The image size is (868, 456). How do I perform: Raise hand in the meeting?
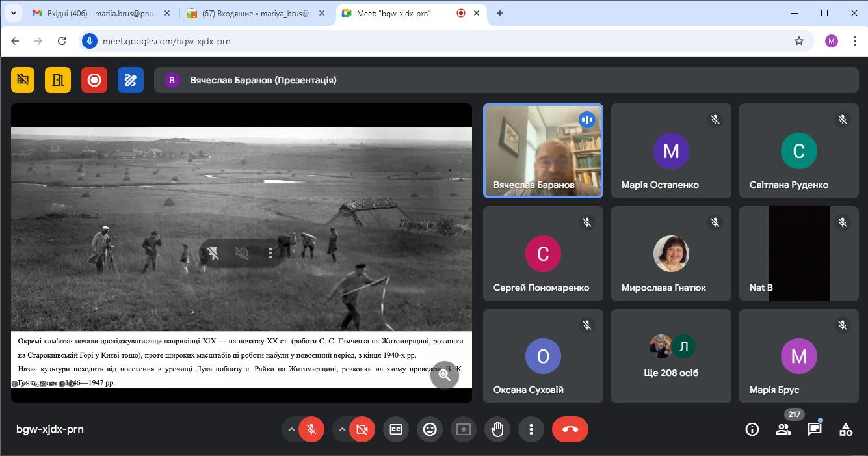(x=497, y=429)
